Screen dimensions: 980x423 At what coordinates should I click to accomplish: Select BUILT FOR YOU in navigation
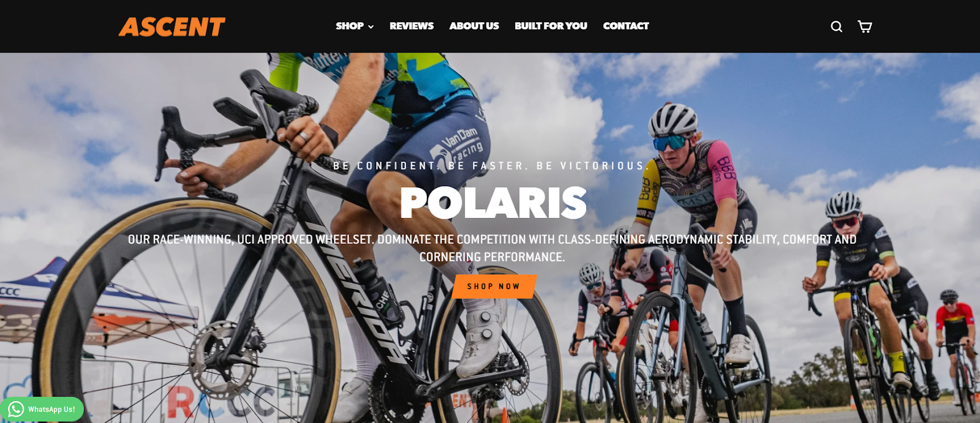551,26
